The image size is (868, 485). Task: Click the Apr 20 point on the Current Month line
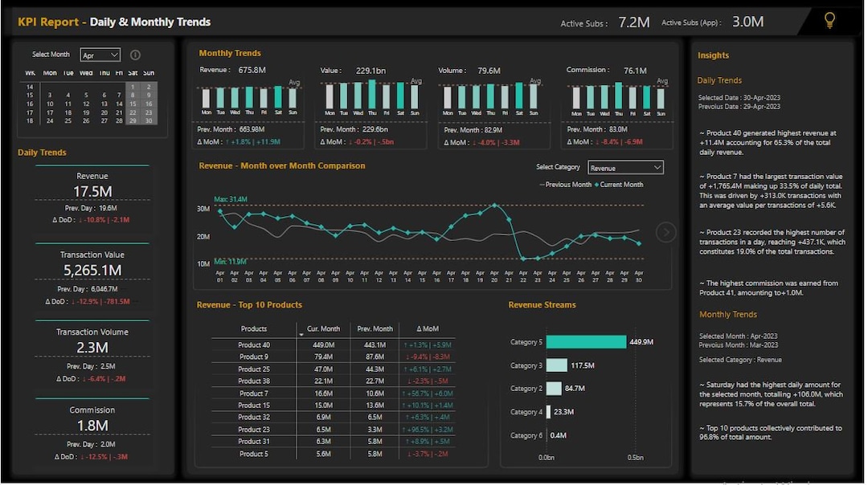coord(495,206)
